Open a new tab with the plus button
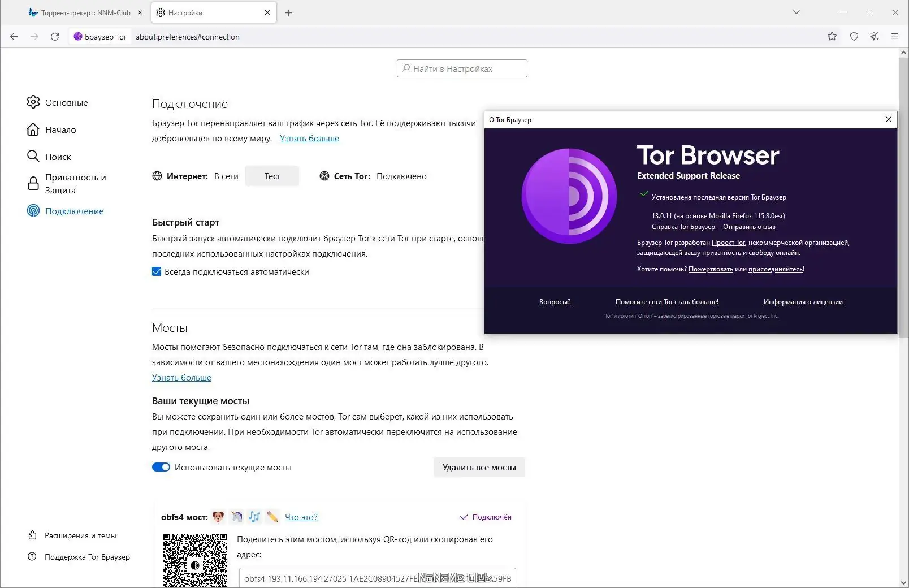 tap(289, 12)
